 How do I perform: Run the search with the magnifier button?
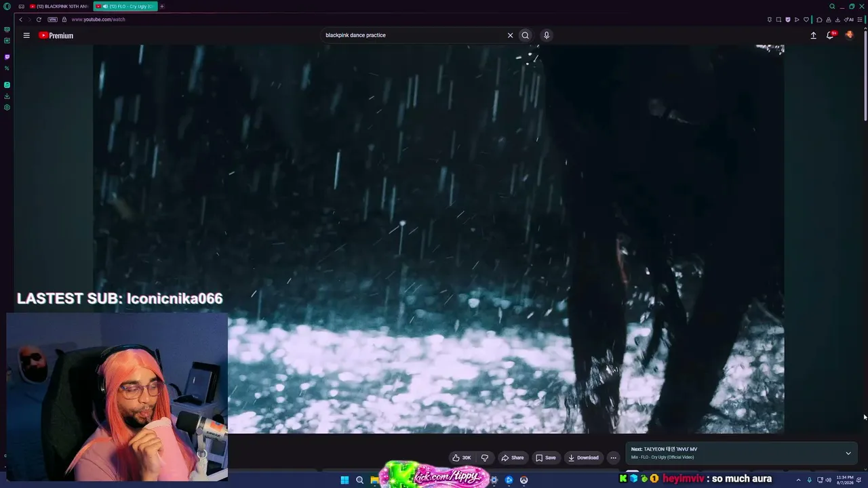click(x=525, y=35)
